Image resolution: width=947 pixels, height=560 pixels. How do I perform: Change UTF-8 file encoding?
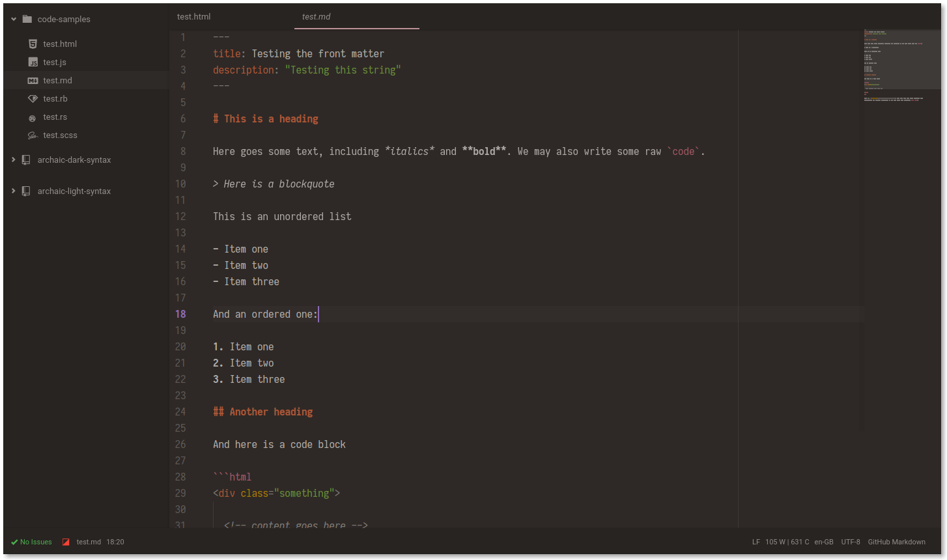851,542
